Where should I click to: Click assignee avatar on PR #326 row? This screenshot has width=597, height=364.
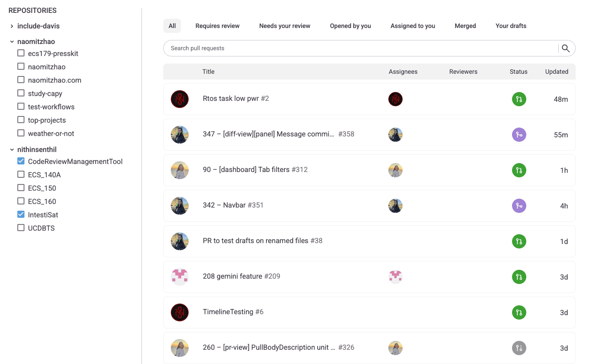(395, 348)
